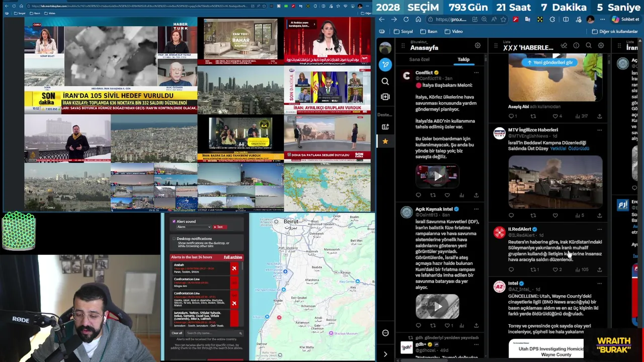Repost the ILRedAlert post

[x=533, y=269]
